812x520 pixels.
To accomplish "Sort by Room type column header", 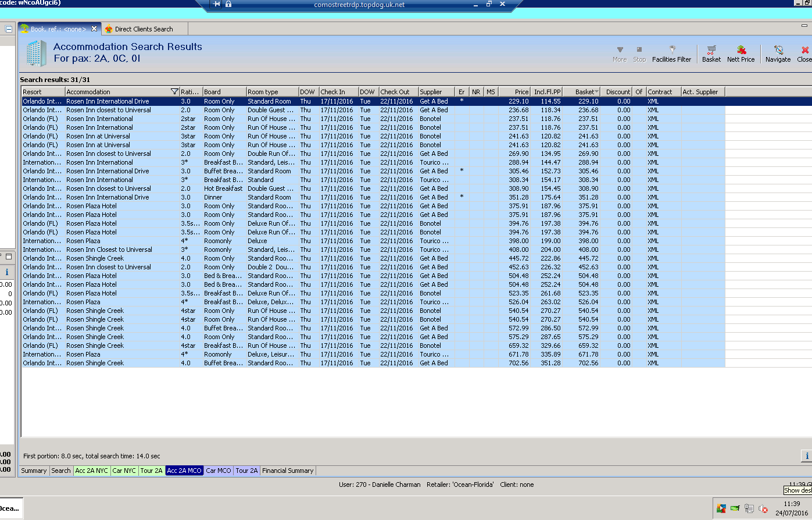I will (x=272, y=92).
